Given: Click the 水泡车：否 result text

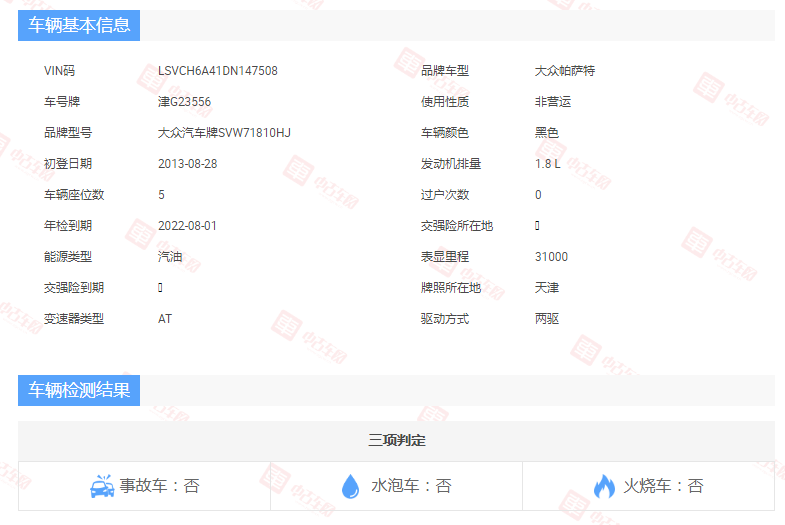Looking at the screenshot, I should (412, 486).
